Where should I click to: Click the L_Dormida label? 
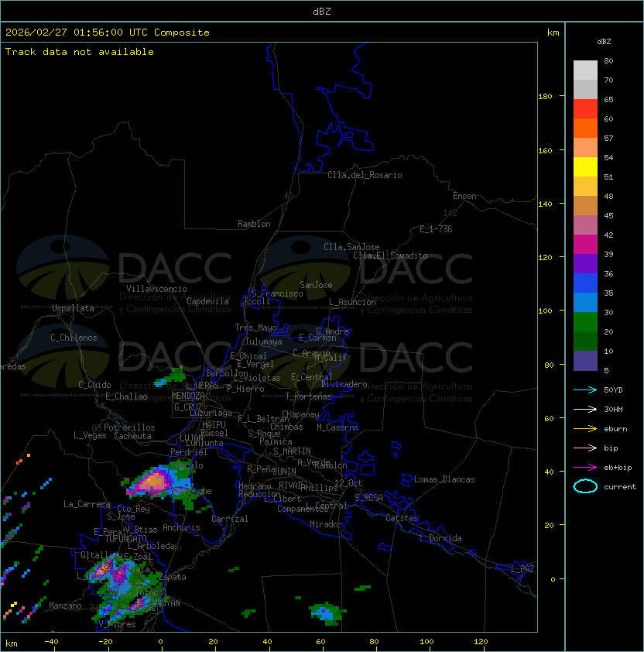440,538
